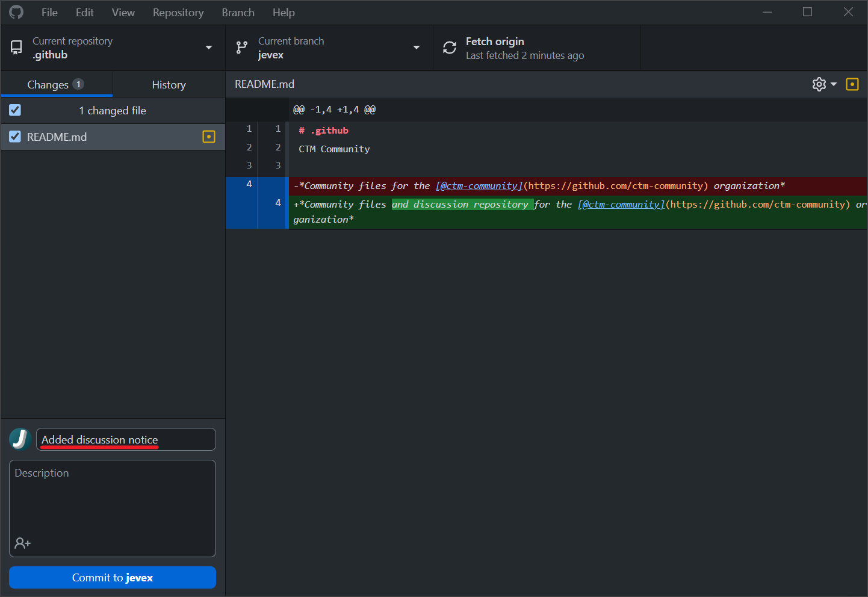Switch to the Changes tab
Image resolution: width=868 pixels, height=597 pixels.
57,84
